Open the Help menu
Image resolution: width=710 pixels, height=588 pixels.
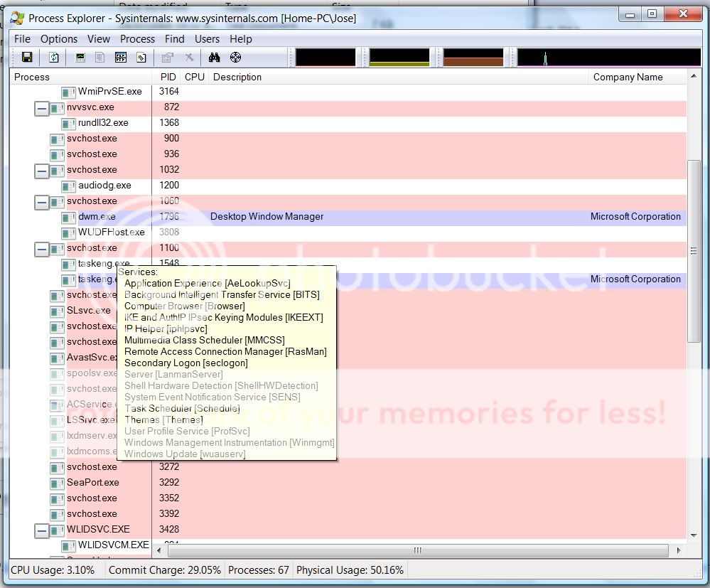tap(240, 39)
